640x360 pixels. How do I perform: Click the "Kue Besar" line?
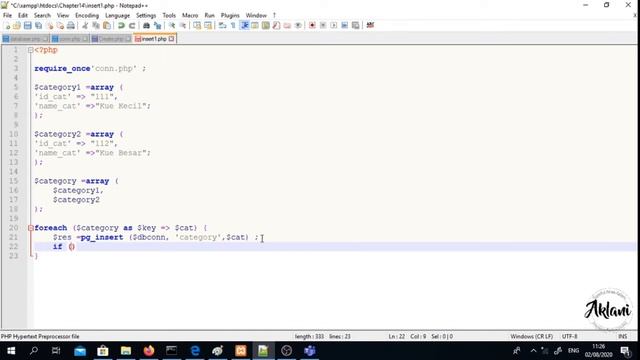92,153
